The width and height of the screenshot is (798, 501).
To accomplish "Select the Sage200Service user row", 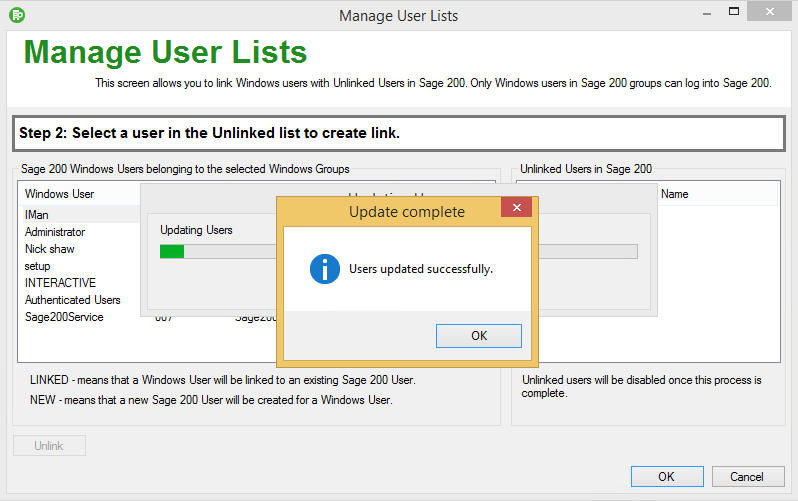I will [64, 317].
